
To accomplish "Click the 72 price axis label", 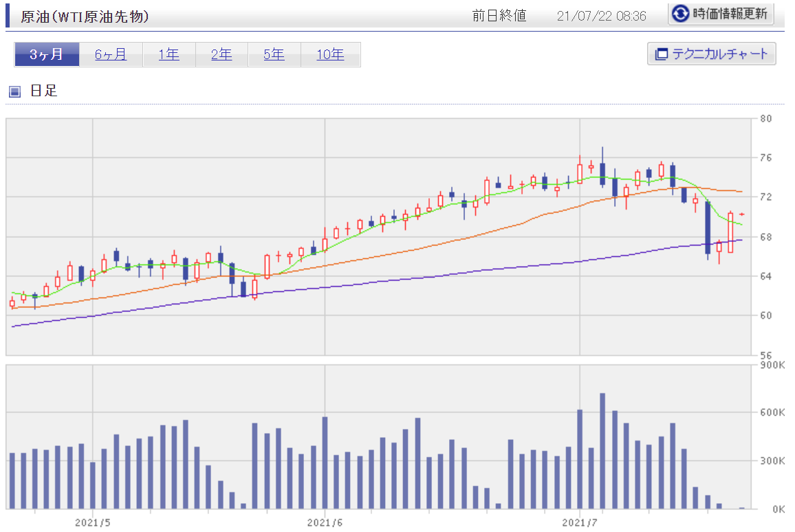I will pos(765,197).
